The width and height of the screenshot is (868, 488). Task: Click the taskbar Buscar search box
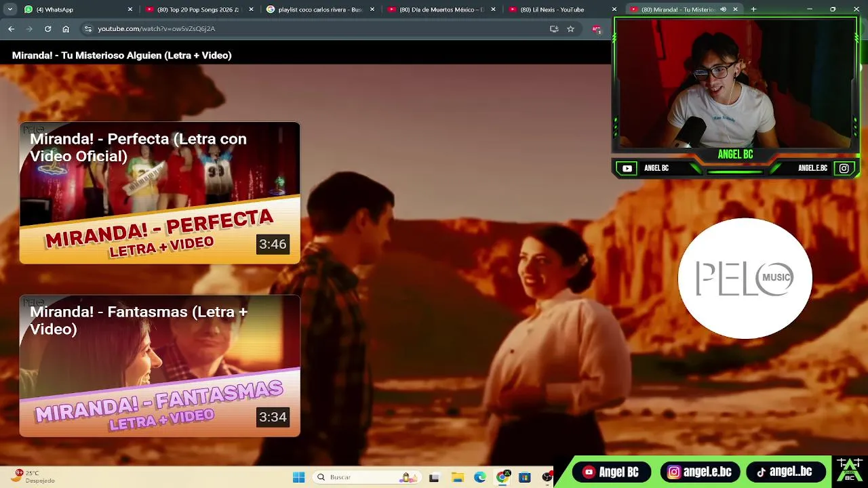(366, 477)
